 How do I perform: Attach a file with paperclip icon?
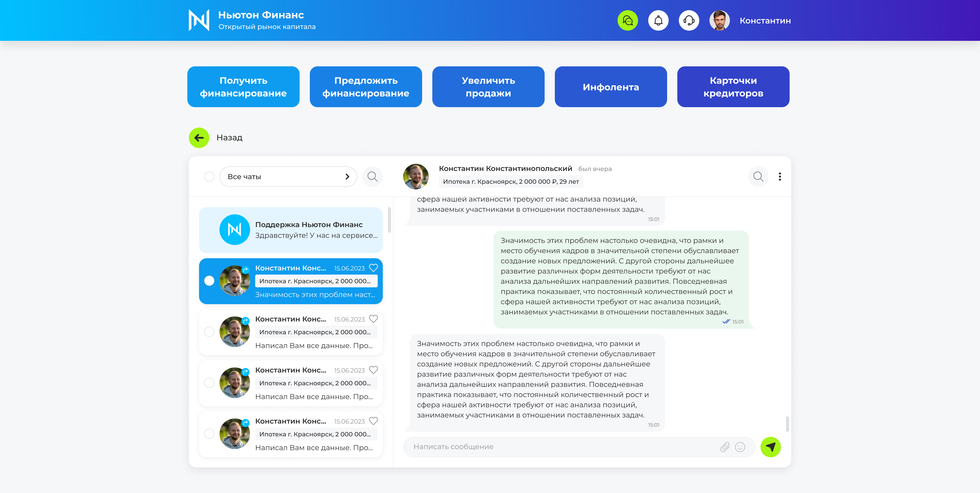pos(725,447)
